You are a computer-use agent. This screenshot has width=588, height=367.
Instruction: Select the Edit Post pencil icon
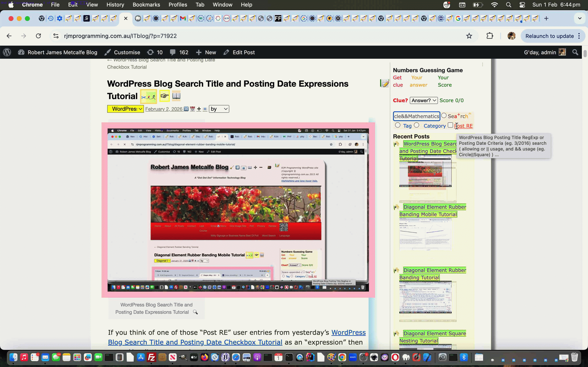click(x=226, y=52)
